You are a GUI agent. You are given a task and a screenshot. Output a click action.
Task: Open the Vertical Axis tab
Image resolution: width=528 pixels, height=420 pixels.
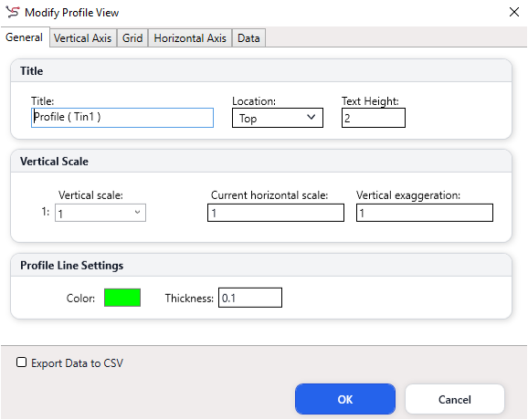pyautogui.click(x=82, y=38)
